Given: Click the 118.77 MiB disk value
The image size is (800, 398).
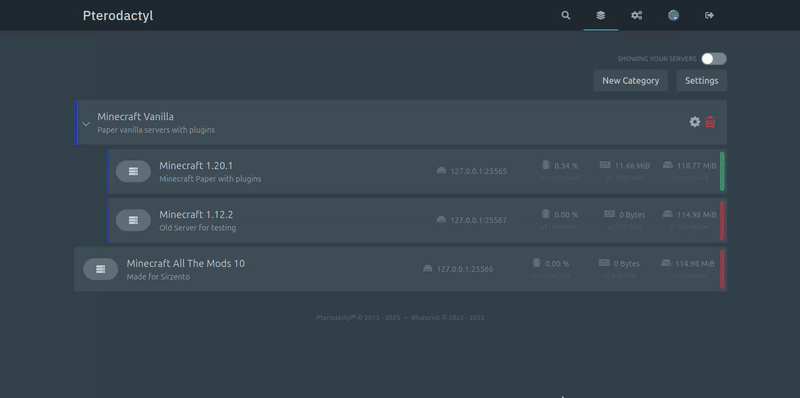Looking at the screenshot, I should (696, 166).
